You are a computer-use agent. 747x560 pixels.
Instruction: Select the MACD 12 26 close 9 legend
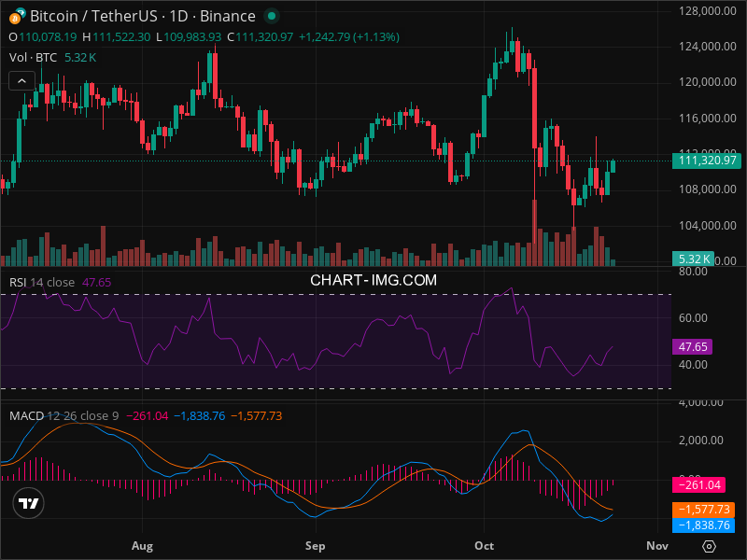tap(63, 415)
